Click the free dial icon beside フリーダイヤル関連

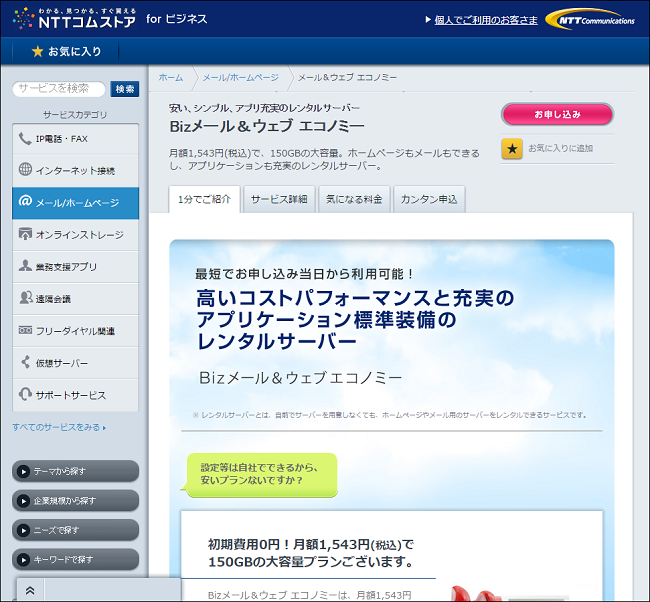click(x=25, y=330)
